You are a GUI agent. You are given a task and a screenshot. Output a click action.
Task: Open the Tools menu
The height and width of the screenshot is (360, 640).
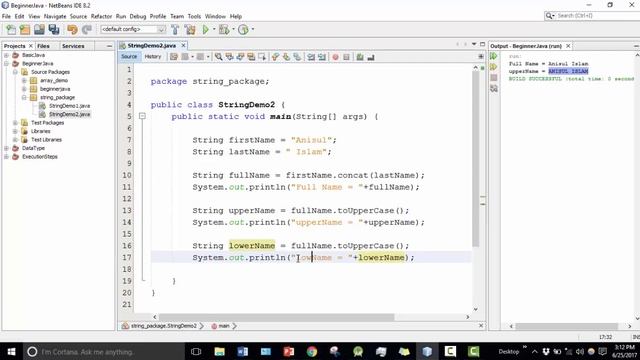click(x=194, y=16)
